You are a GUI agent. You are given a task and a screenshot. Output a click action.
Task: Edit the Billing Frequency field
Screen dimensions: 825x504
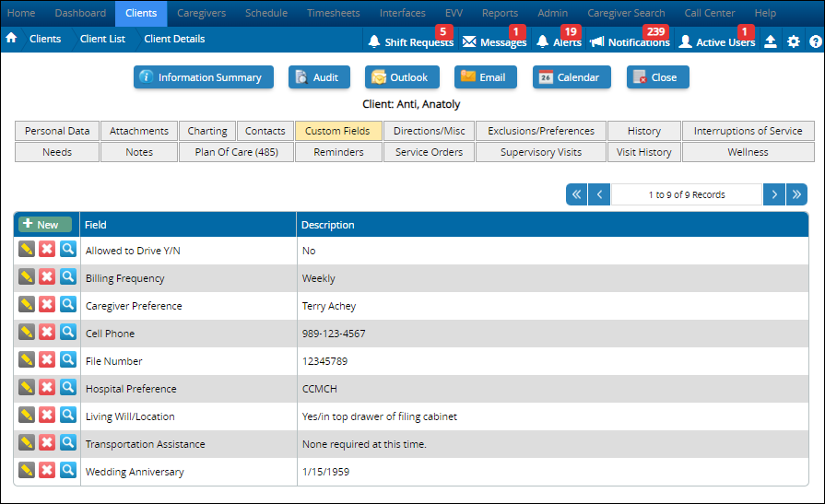click(x=27, y=276)
